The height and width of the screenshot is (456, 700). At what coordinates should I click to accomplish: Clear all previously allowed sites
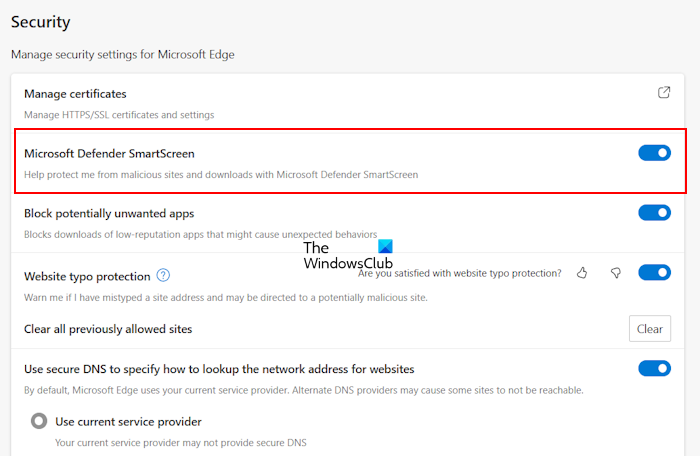pos(650,329)
